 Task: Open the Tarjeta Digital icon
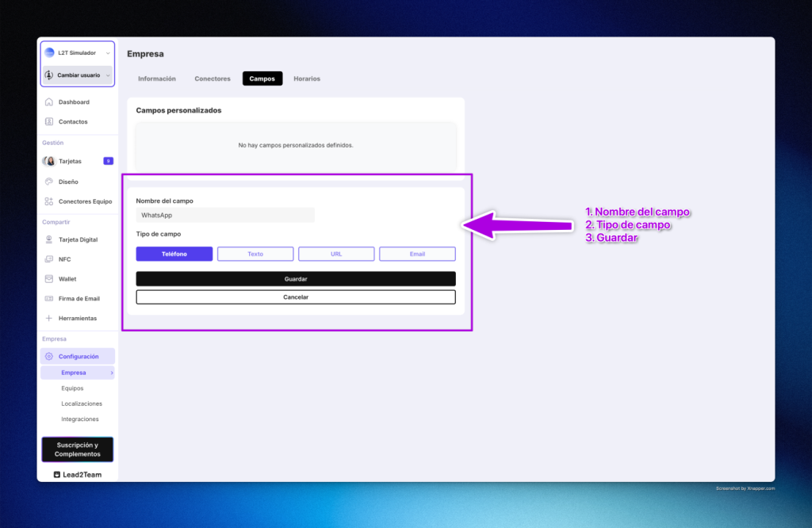49,239
